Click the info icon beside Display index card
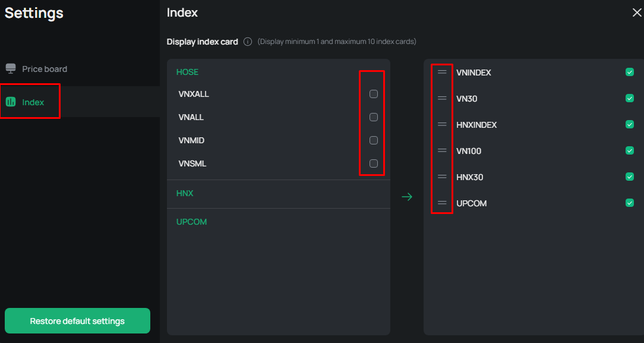The image size is (644, 343). (248, 42)
